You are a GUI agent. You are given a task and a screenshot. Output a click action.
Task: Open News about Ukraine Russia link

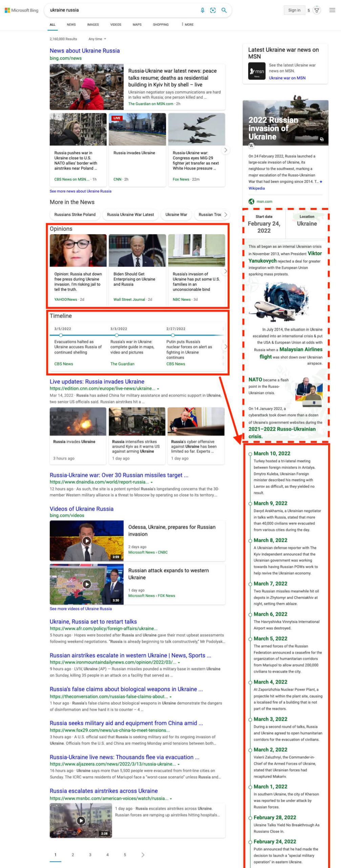tap(85, 51)
